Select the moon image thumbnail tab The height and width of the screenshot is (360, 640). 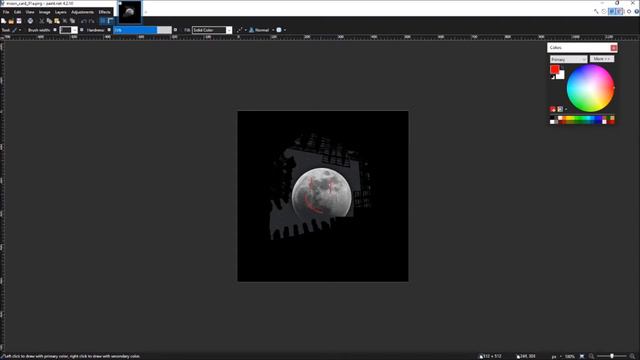130,11
